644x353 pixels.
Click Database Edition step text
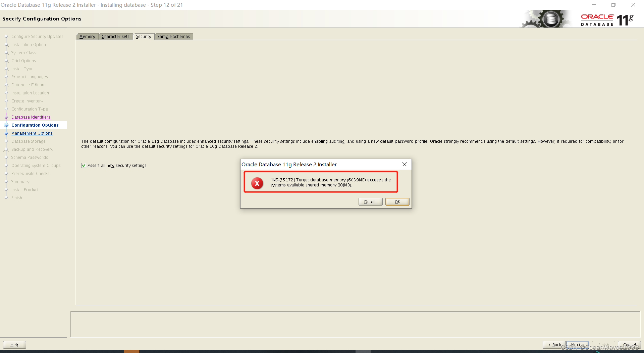coord(28,85)
